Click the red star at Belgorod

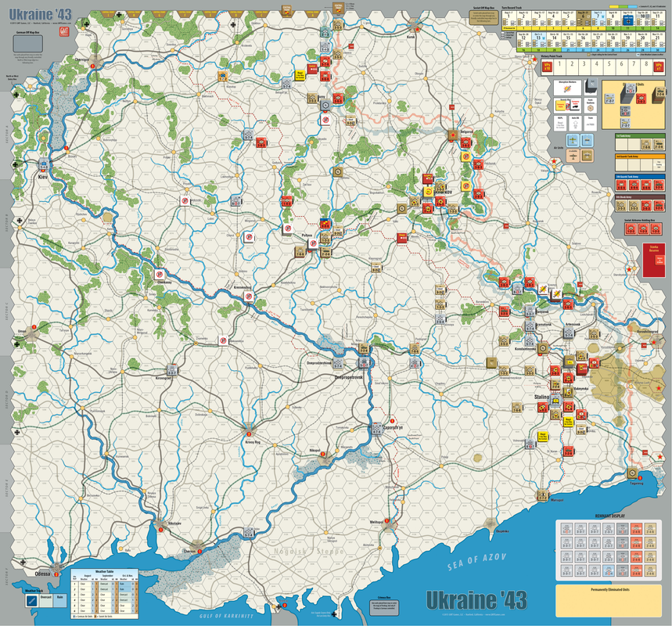point(452,136)
